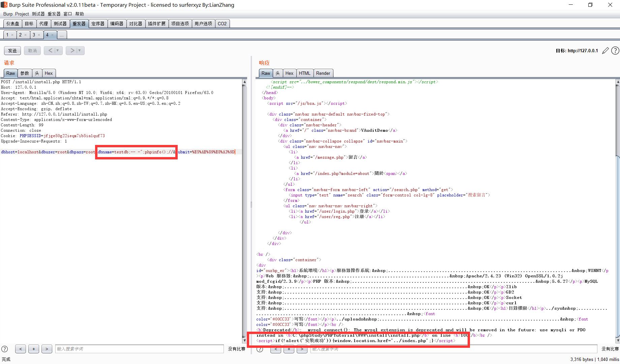Close repeater tab 3
Viewport: 620px width, 364px height.
click(x=39, y=35)
